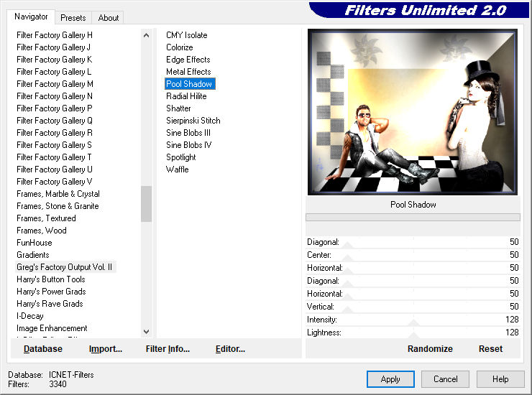
Task: Select the highlighted Pool Shadow filter
Action: pos(189,84)
